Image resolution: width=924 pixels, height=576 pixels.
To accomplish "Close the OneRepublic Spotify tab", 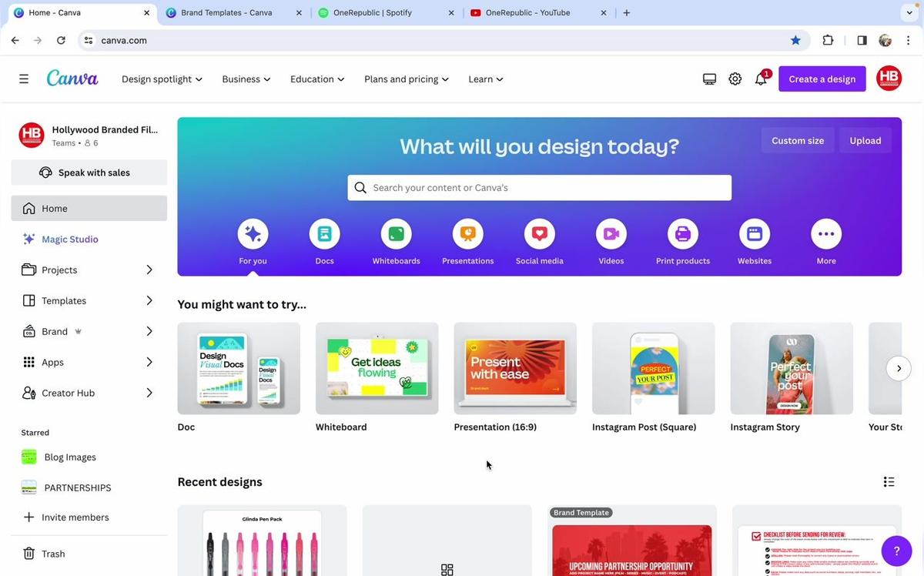I will [x=451, y=12].
